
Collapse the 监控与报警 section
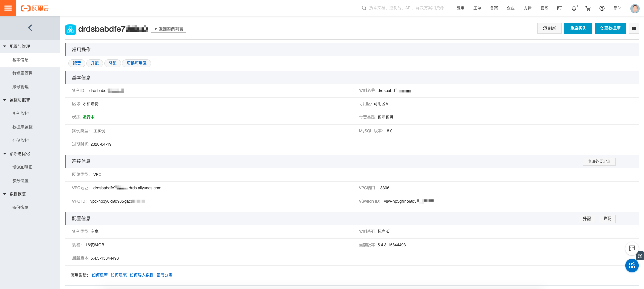pyautogui.click(x=5, y=100)
